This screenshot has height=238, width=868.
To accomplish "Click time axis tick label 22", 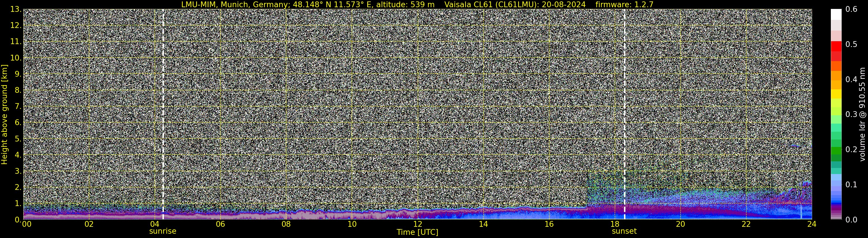I will 746,224.
